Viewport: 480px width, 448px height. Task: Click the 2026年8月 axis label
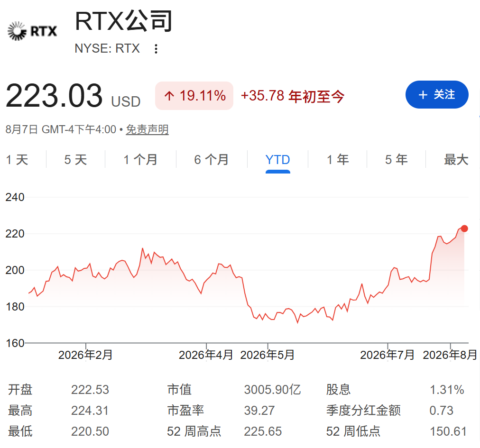click(450, 355)
